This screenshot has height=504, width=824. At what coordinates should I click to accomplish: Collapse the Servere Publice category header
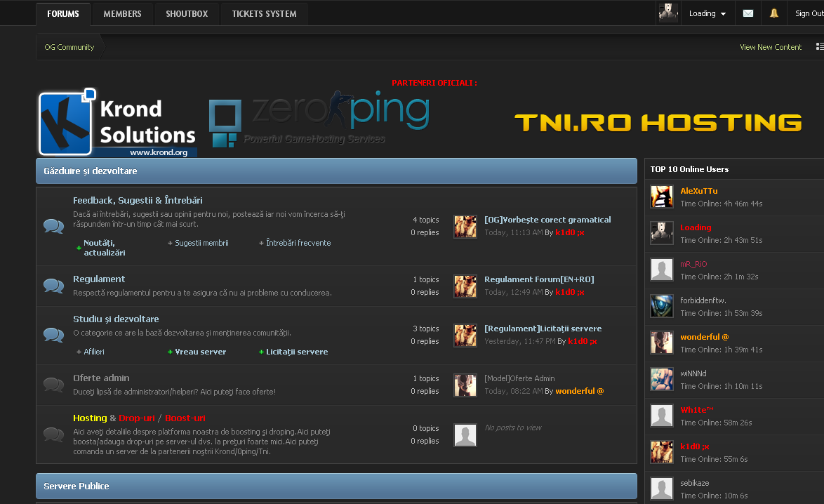coord(336,486)
